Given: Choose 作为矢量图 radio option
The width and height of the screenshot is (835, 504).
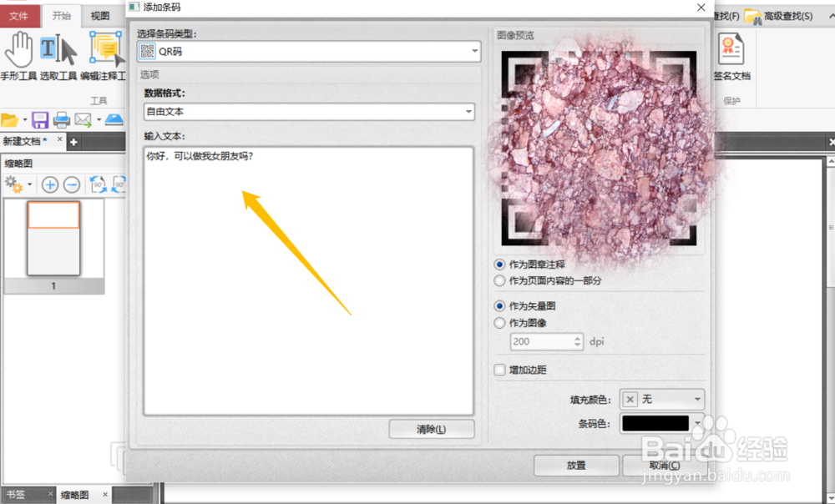Looking at the screenshot, I should point(499,306).
